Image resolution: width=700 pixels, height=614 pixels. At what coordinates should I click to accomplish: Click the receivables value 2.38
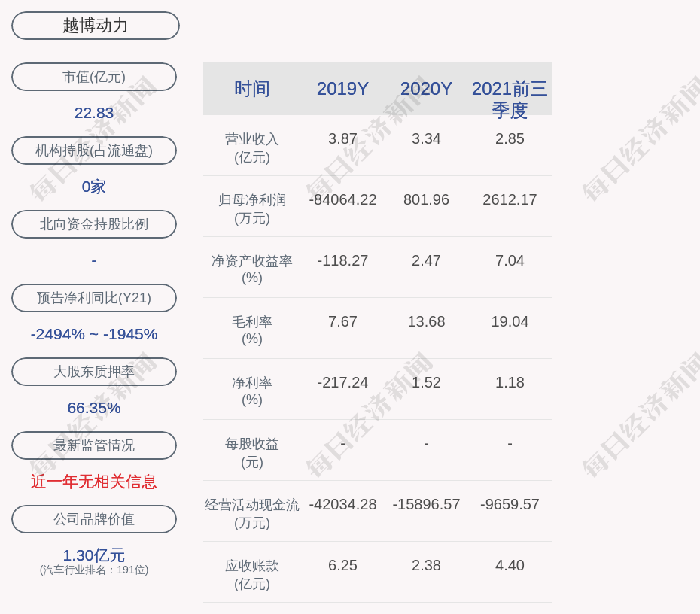[x=426, y=565]
